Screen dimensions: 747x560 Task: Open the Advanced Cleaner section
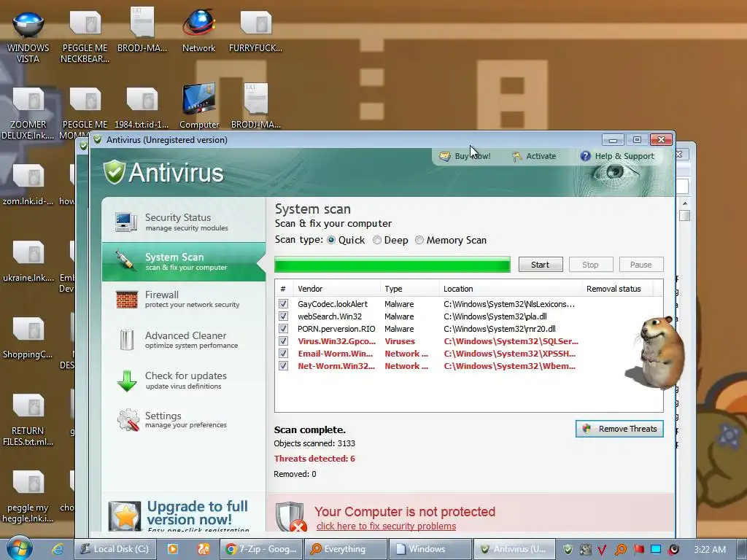[x=184, y=340]
